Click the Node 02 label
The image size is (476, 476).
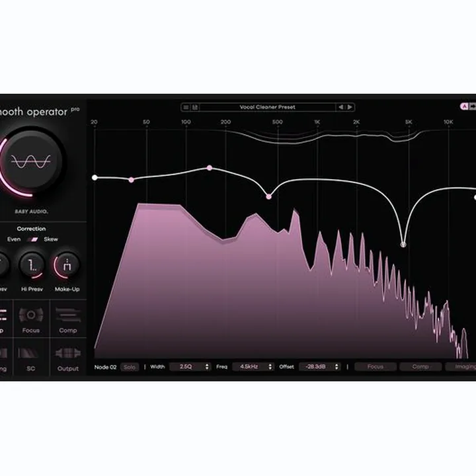point(105,367)
